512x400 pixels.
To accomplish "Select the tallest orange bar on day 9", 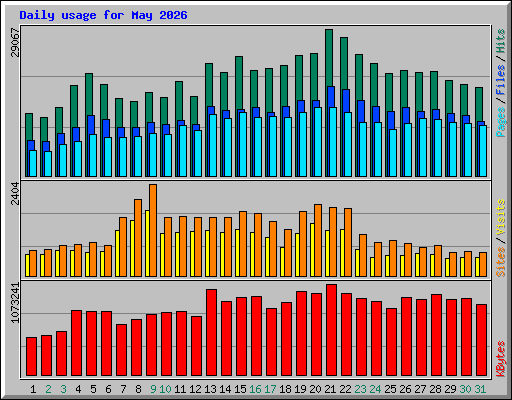I will pyautogui.click(x=153, y=230).
